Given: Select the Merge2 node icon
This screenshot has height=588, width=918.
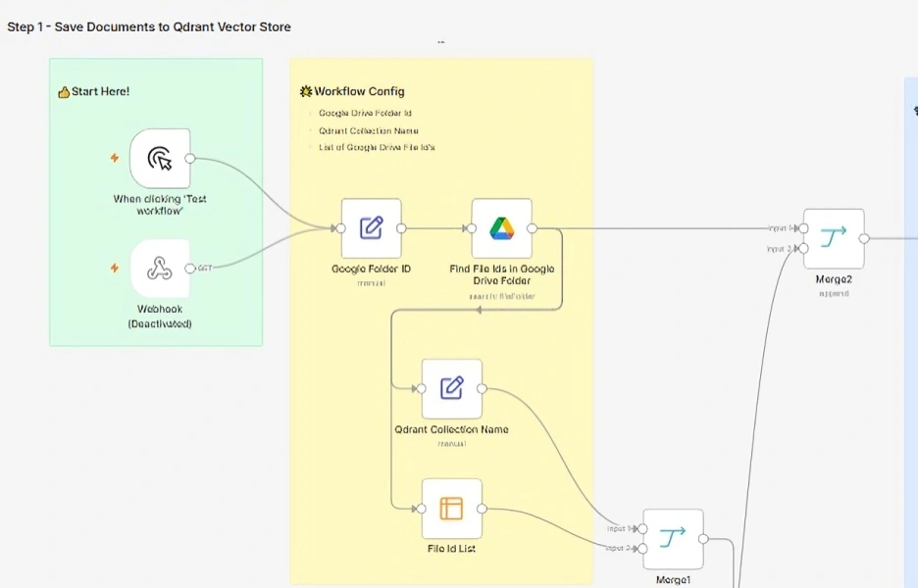Looking at the screenshot, I should (x=834, y=238).
